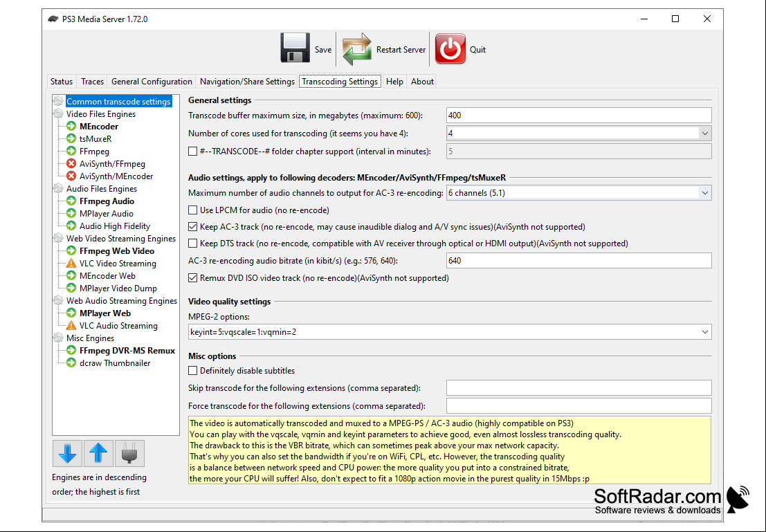Click green icon beside MPlayer Web
Screen dimensions: 766x532
click(x=71, y=313)
